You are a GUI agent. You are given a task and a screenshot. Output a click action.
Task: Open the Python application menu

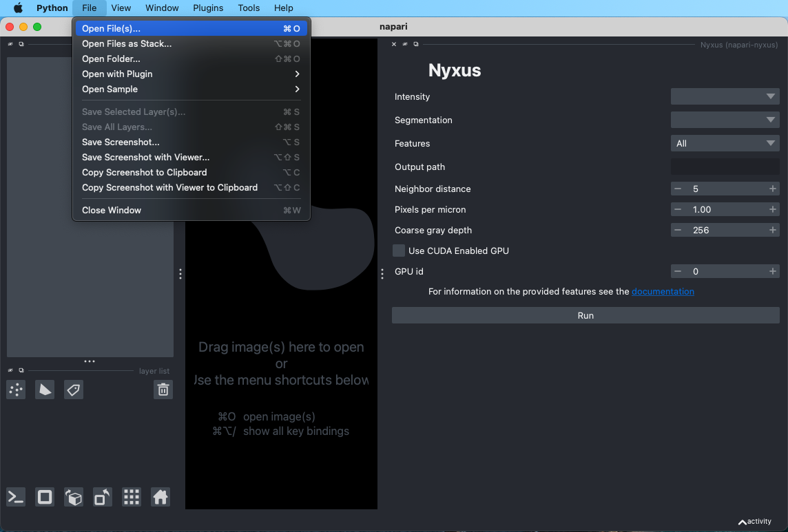[52, 8]
